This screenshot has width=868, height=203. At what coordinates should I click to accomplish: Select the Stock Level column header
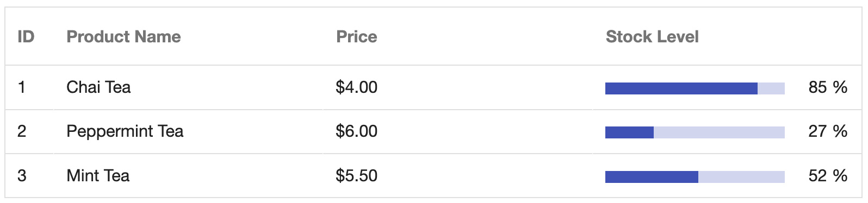[x=652, y=37]
